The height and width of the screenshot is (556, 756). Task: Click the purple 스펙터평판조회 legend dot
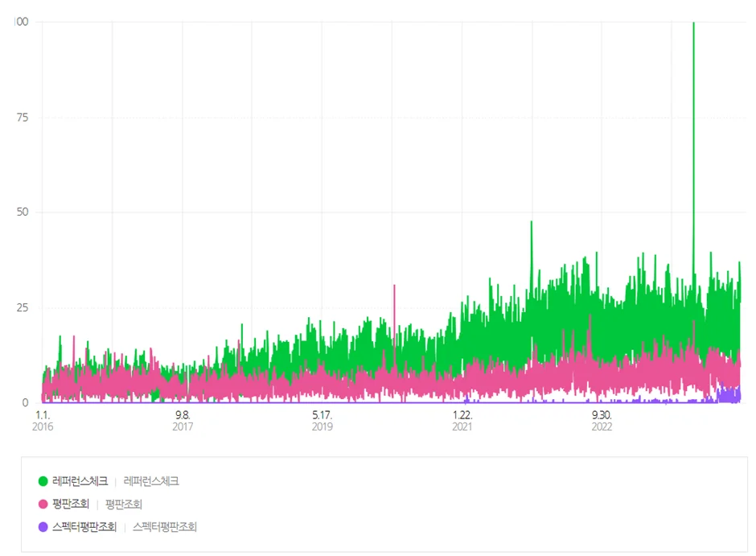(x=43, y=527)
